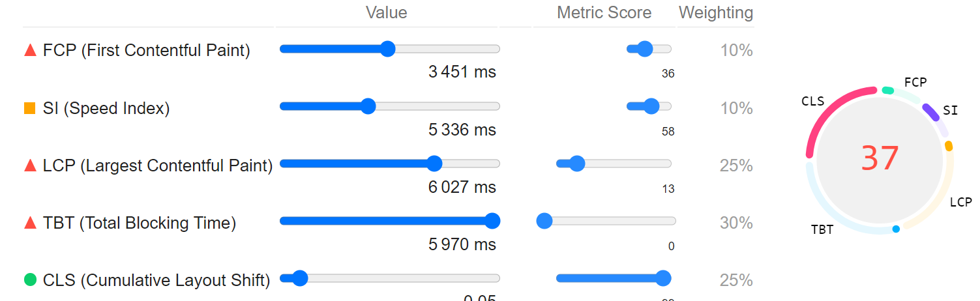This screenshot has width=980, height=301.
Task: Click the purple SI arc on gauge
Action: (930, 111)
